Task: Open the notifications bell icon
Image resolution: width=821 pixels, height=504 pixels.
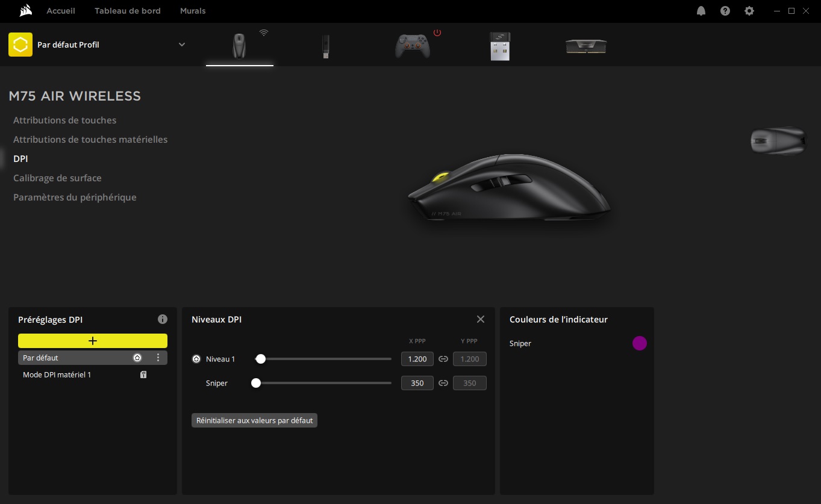Action: (701, 11)
